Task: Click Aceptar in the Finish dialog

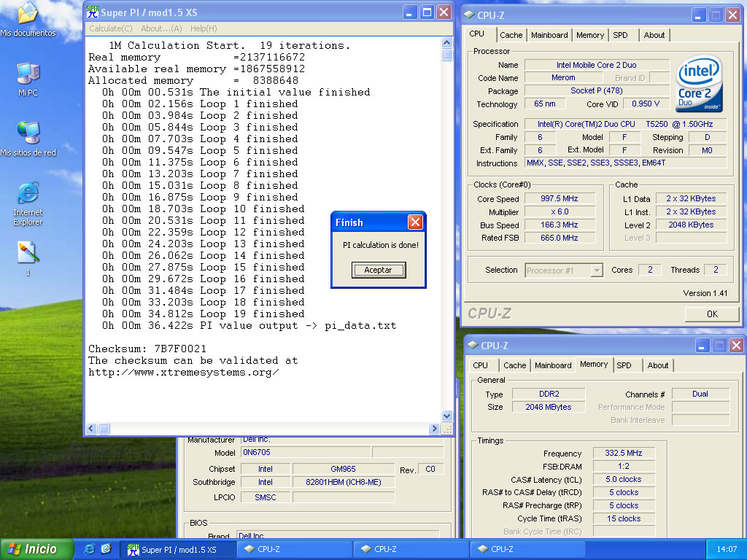Action: [x=379, y=270]
